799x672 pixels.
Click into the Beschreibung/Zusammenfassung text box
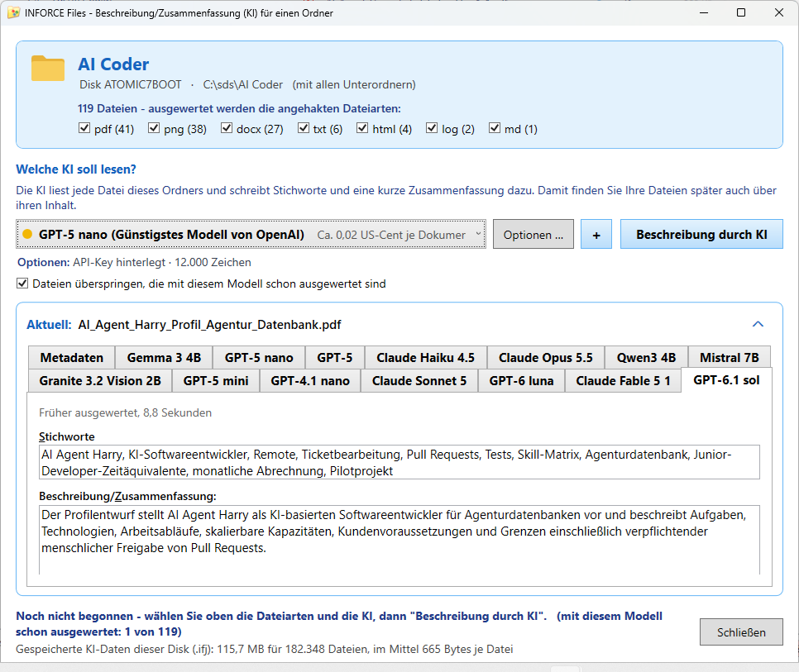399,540
